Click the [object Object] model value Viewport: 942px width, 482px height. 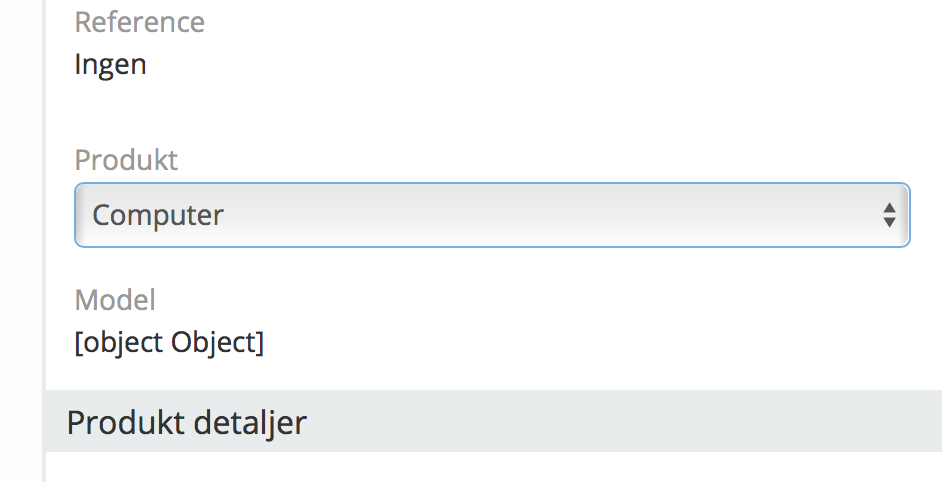coord(169,343)
